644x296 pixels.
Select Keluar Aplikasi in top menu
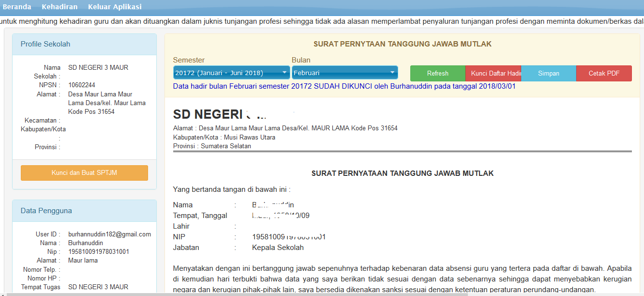(x=115, y=7)
